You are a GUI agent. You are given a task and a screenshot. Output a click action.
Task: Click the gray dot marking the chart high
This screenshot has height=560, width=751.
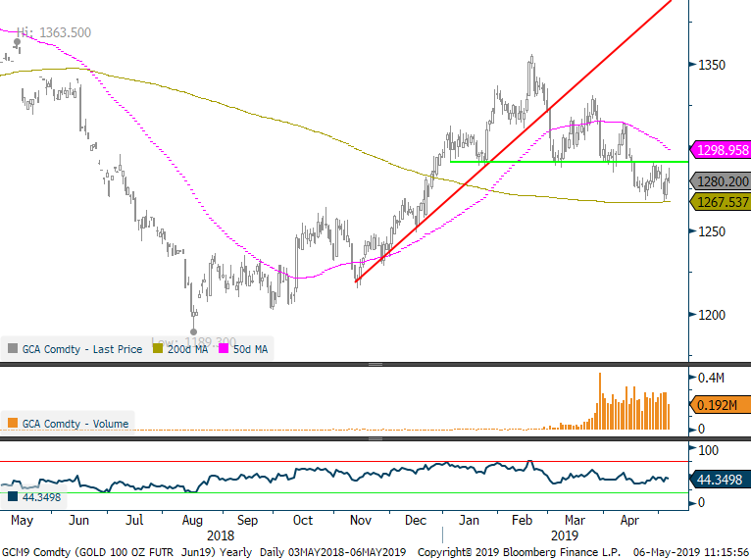point(18,42)
